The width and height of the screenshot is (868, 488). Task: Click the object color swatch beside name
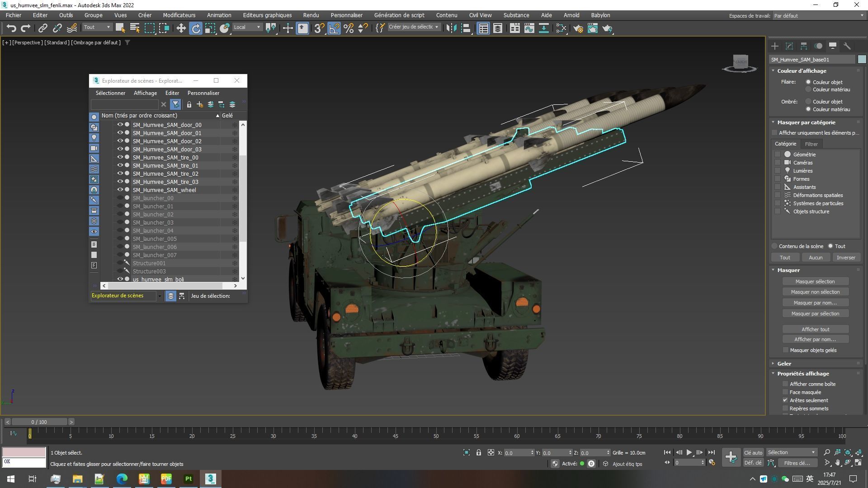[x=862, y=60]
